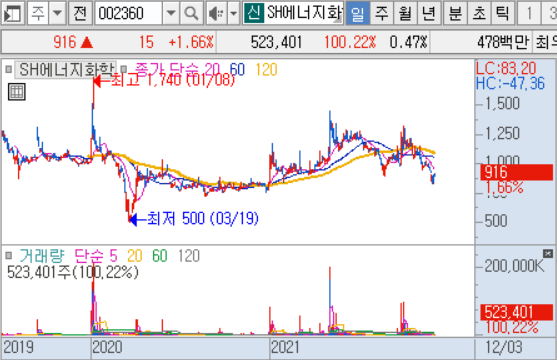Open the 주 type dropdown arrow
The image size is (557, 360).
tap(57, 14)
